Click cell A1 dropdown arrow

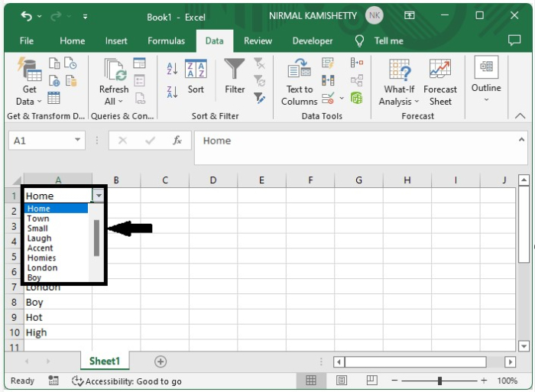click(x=99, y=196)
